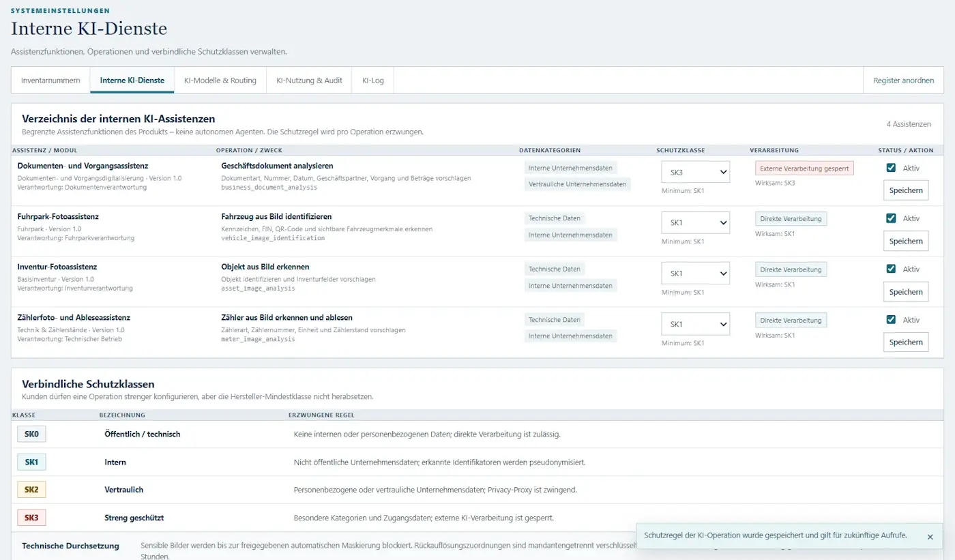Image resolution: width=955 pixels, height=560 pixels.
Task: Click the SK1 class badge
Action: (x=31, y=462)
